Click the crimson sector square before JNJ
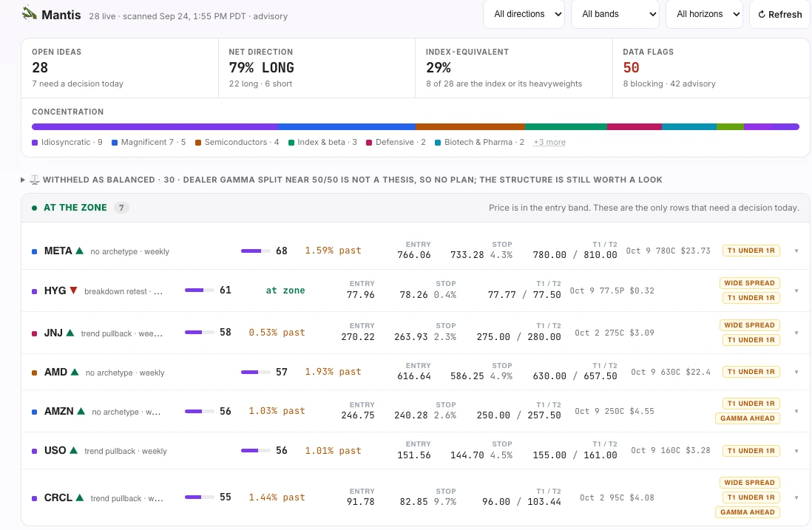 pyautogui.click(x=34, y=333)
